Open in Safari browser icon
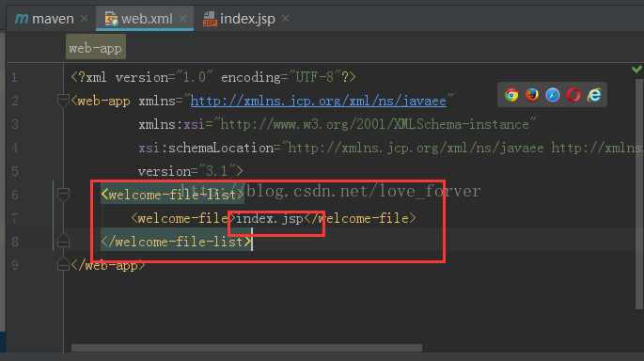644x361 pixels. (553, 95)
